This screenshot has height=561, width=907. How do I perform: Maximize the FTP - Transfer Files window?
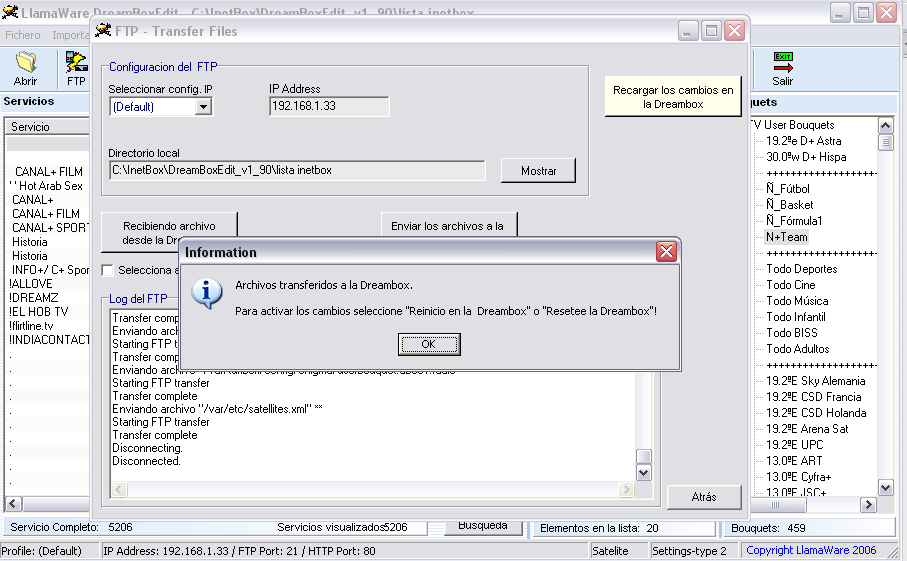click(x=711, y=31)
